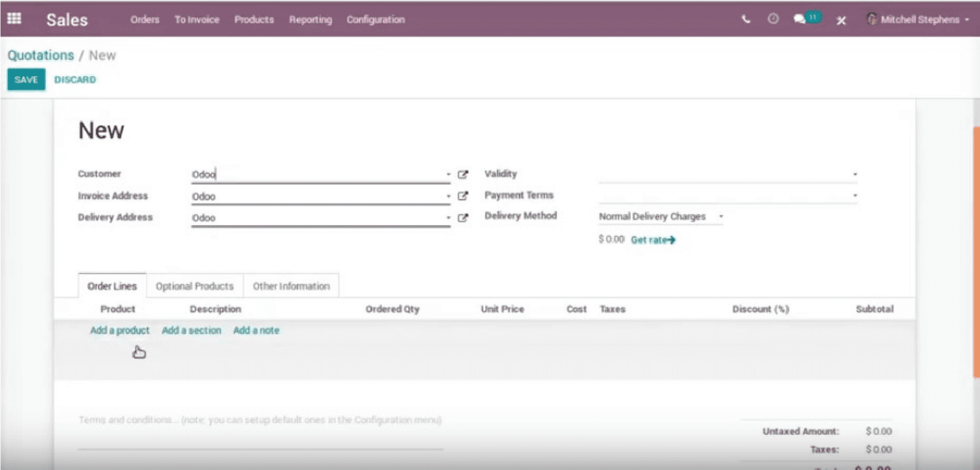Viewport: 980px width, 470px height.
Task: Open the conversations chat icon
Action: click(x=800, y=19)
